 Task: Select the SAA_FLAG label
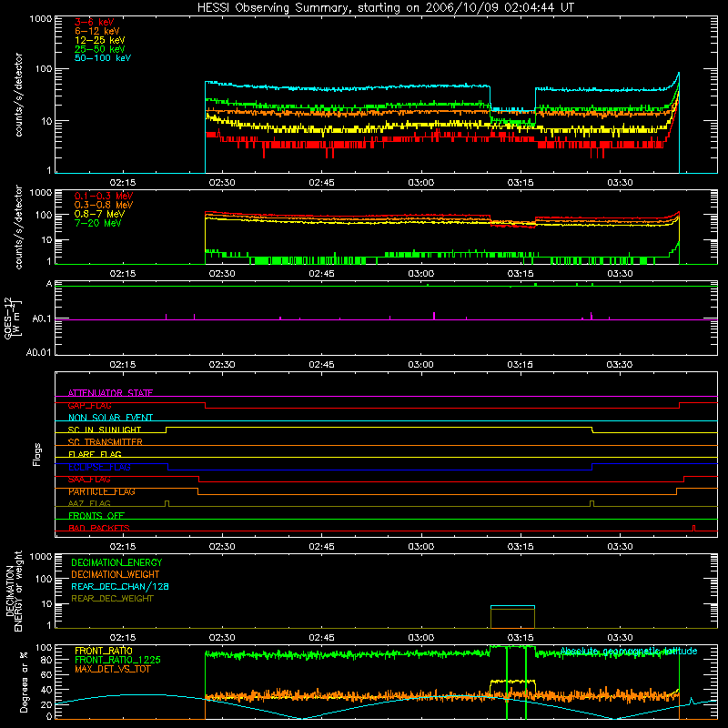click(x=89, y=480)
